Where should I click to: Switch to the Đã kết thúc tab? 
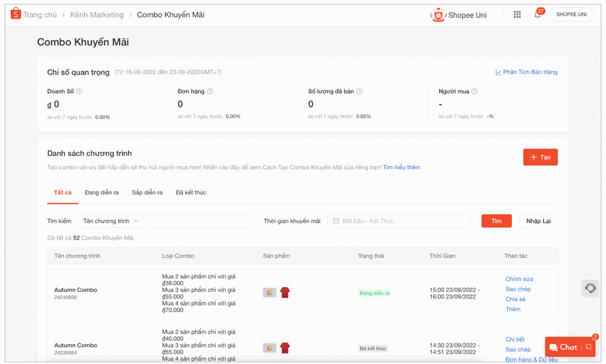pos(191,192)
